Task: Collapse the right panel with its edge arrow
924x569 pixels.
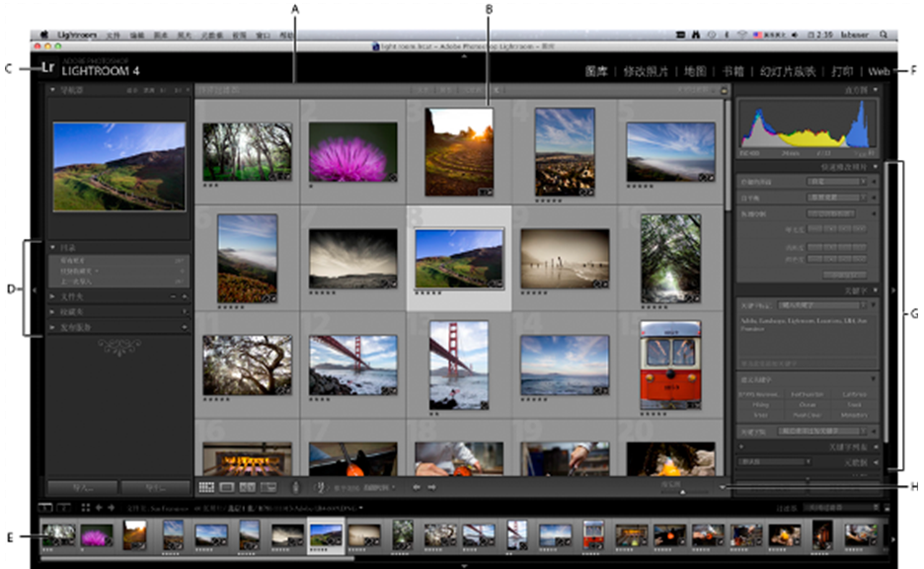Action: [893, 291]
